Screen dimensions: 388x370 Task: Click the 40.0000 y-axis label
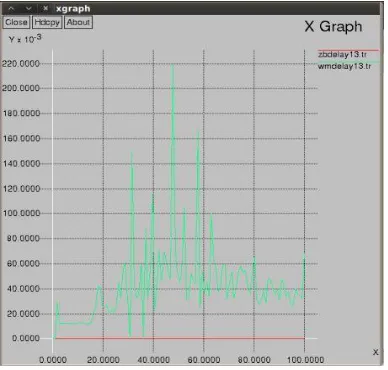[x=23, y=289]
